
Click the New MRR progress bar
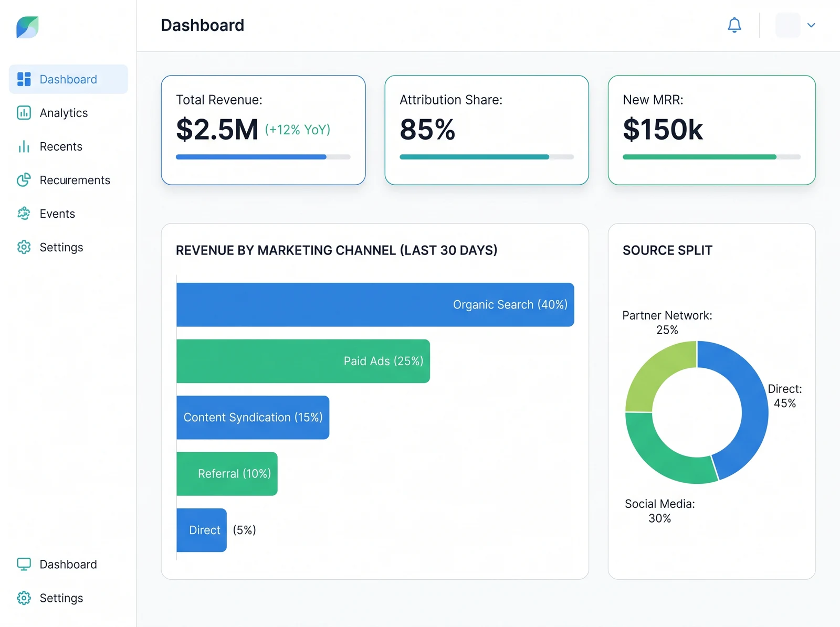point(711,157)
